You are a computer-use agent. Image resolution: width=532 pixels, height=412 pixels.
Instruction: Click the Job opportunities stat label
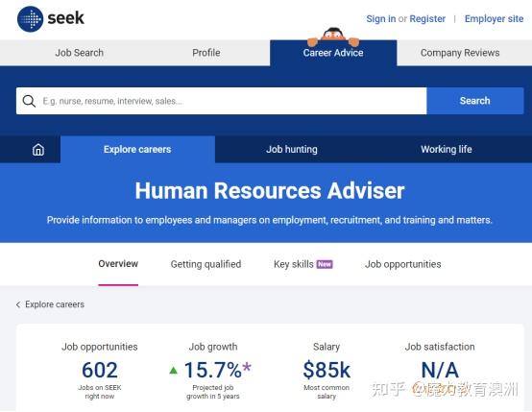point(100,347)
